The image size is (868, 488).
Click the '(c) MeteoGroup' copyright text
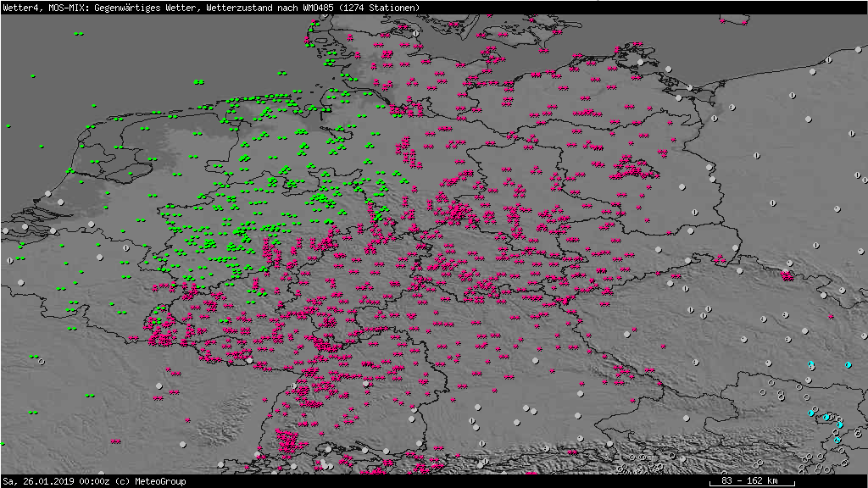(149, 481)
